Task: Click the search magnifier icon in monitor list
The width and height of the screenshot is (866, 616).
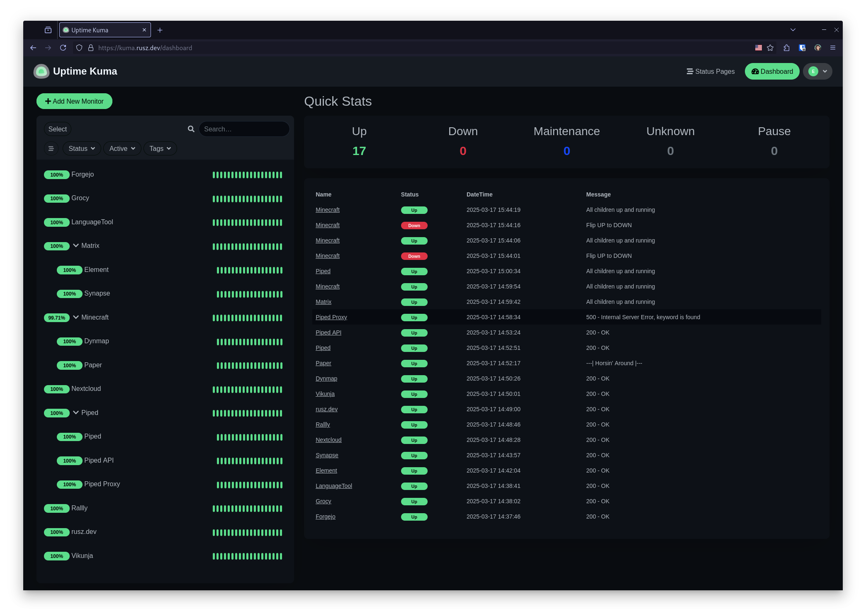Action: (x=191, y=129)
